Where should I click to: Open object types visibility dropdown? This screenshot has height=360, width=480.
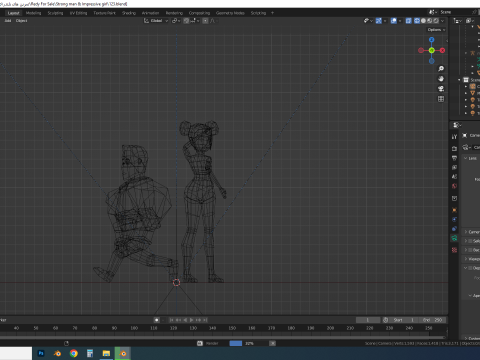[x=368, y=21]
